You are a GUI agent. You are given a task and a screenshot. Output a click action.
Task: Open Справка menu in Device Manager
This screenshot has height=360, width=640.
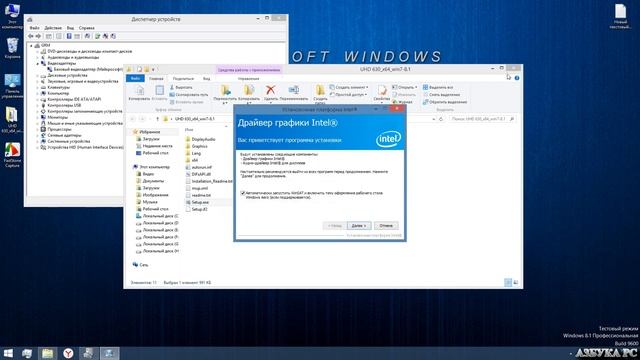87,28
